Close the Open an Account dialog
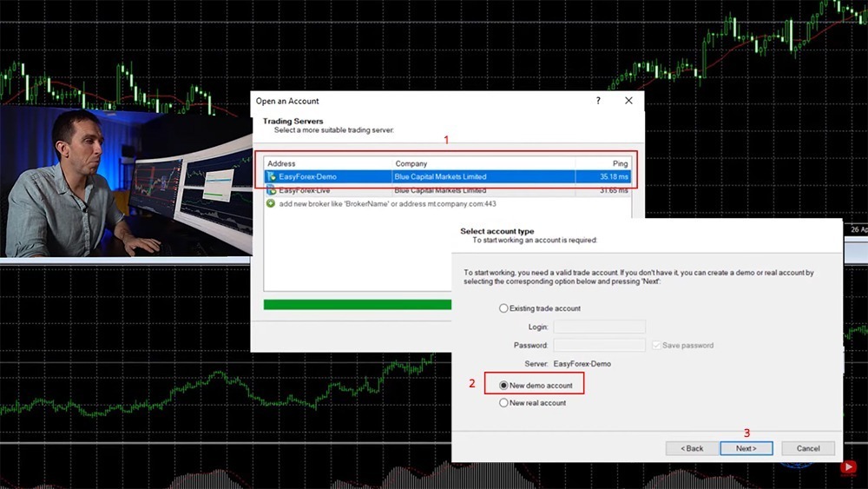The width and height of the screenshot is (868, 489). click(628, 101)
